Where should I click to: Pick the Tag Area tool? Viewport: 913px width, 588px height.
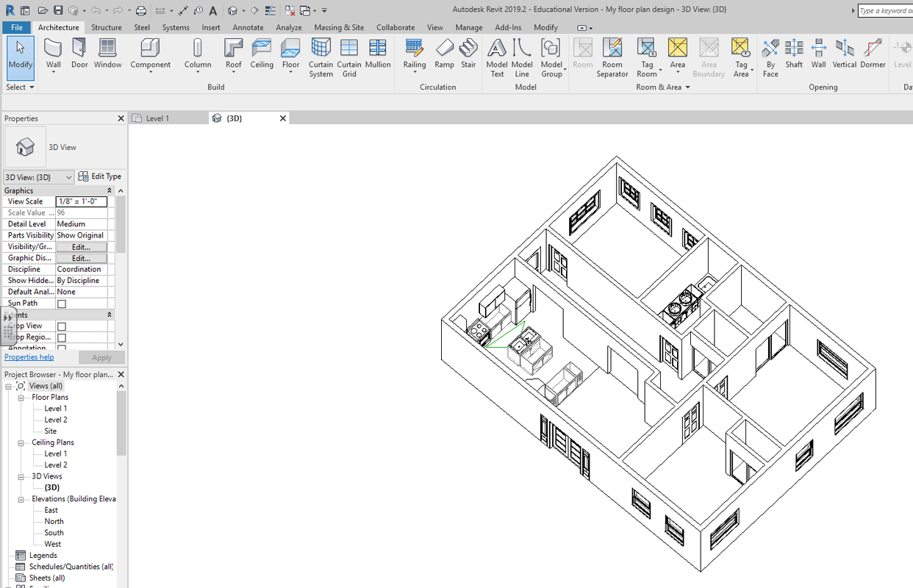point(741,58)
